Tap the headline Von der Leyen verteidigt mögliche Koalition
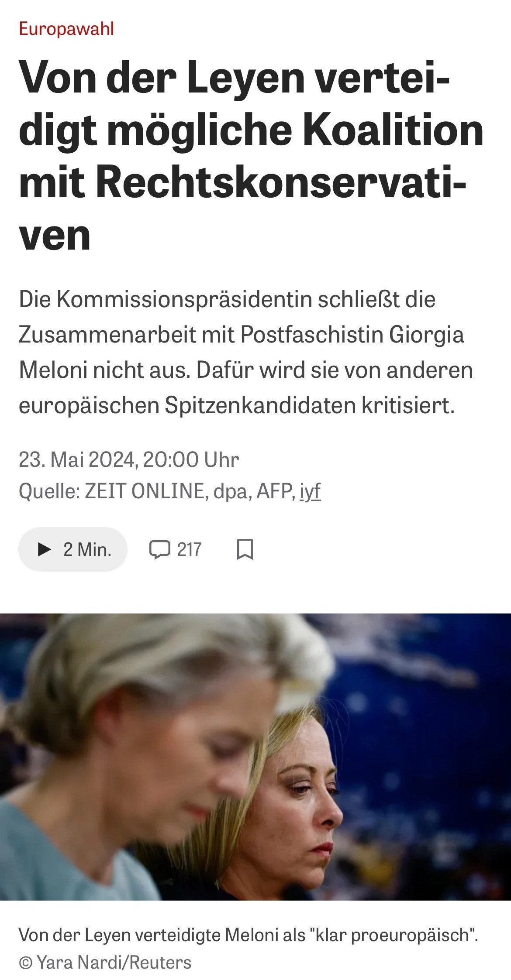 click(x=251, y=156)
